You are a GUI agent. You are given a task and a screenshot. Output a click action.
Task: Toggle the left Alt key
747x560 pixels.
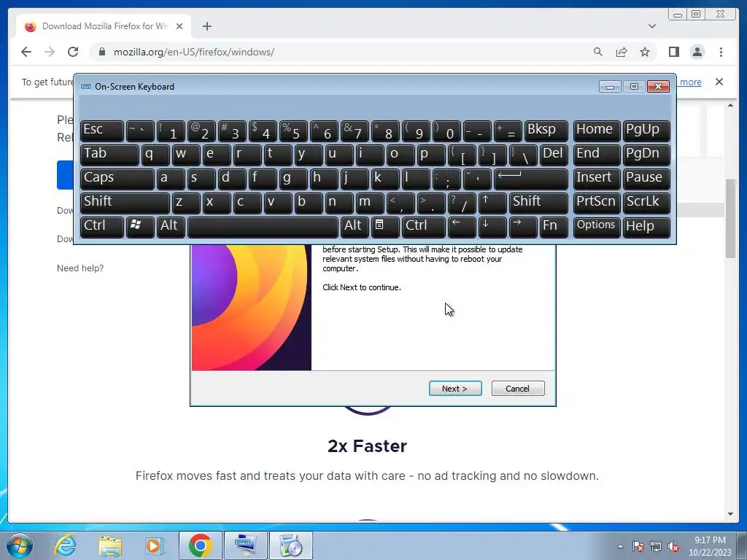171,226
